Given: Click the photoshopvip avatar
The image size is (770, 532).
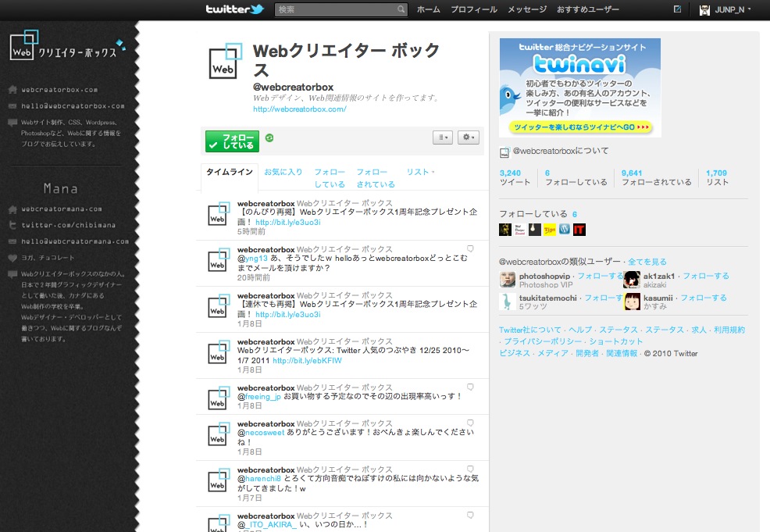Looking at the screenshot, I should (508, 280).
